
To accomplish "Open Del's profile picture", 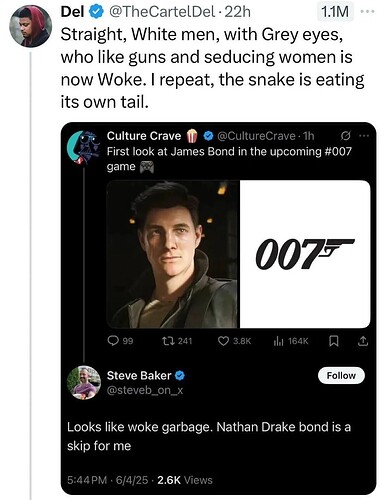I will coord(30,26).
